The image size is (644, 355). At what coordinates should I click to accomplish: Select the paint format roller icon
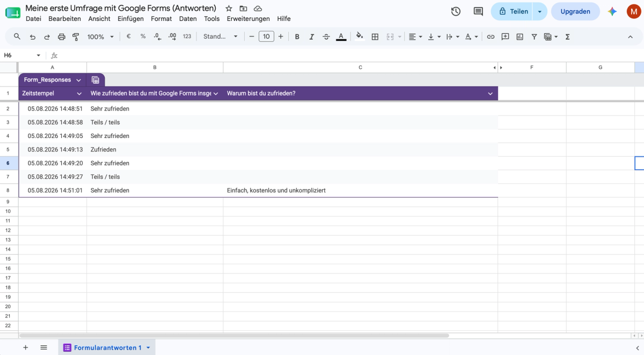(76, 37)
